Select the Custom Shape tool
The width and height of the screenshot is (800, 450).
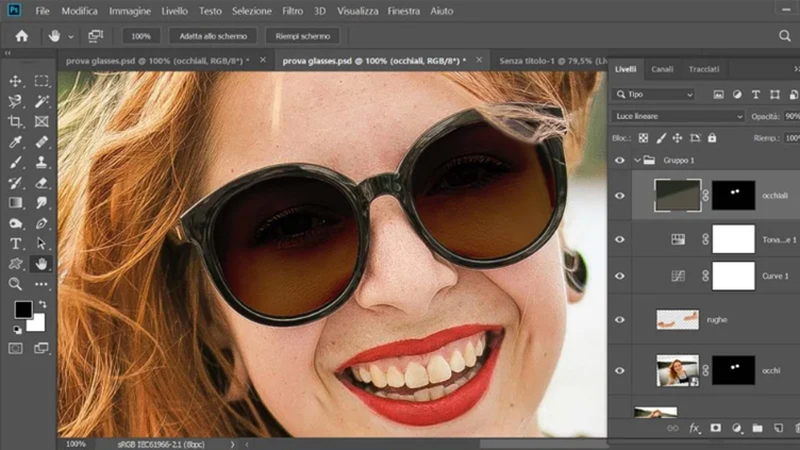click(x=15, y=264)
